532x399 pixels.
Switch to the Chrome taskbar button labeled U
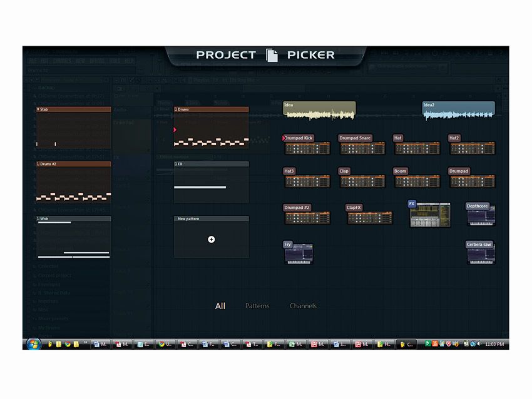166,344
